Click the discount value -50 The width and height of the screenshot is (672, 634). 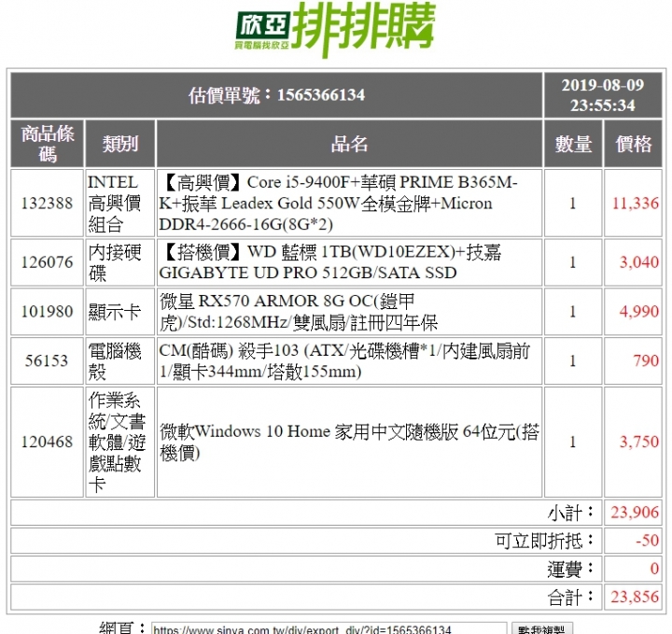point(647,541)
